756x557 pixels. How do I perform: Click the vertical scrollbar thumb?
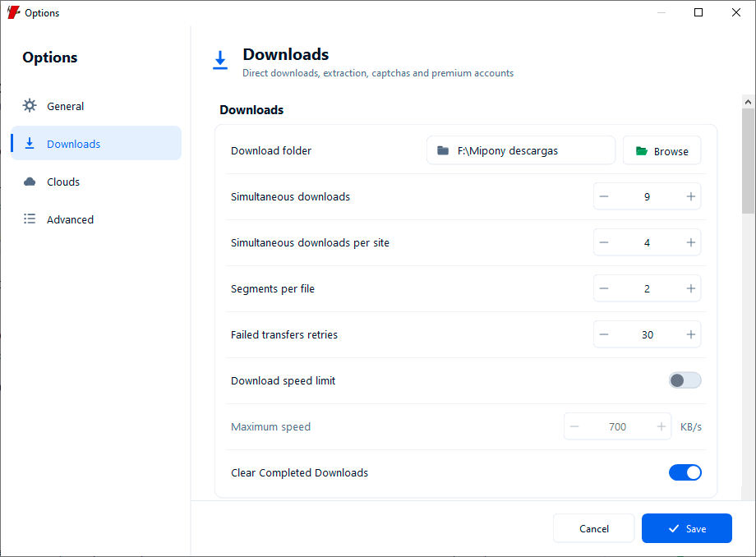748,161
